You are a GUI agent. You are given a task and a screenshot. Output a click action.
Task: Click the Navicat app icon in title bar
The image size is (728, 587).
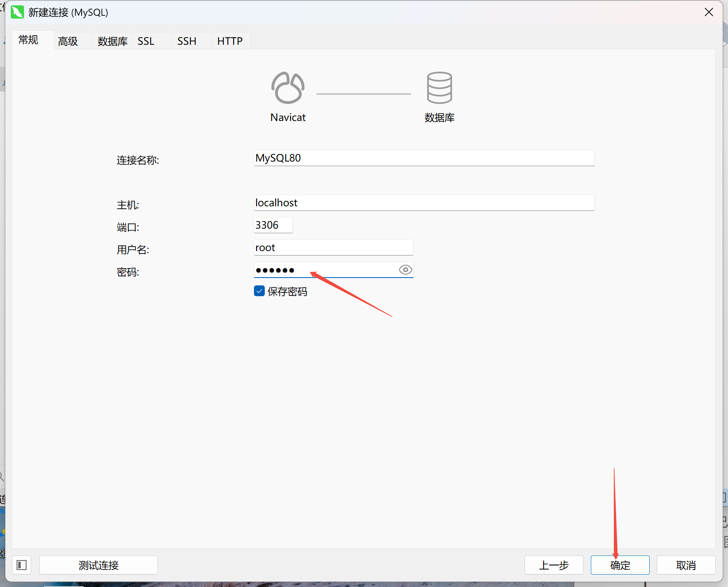point(17,12)
